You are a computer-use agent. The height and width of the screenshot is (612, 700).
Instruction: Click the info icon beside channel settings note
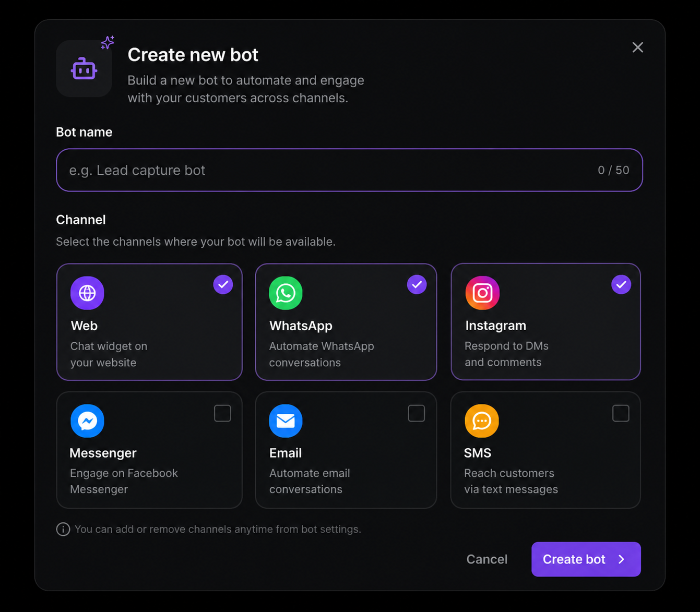pyautogui.click(x=63, y=529)
